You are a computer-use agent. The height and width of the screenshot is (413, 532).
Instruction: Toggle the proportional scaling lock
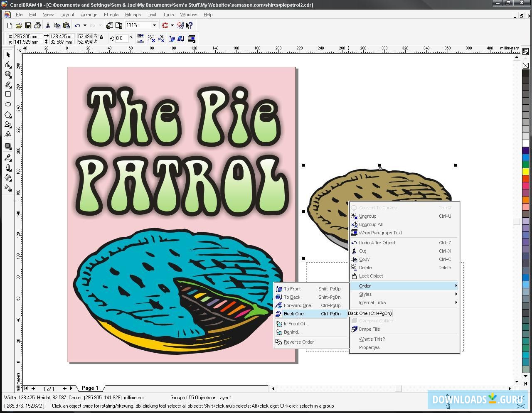[x=101, y=37]
